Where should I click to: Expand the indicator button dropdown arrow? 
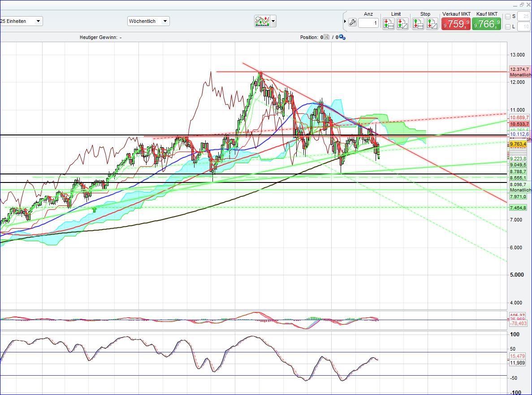point(273,21)
